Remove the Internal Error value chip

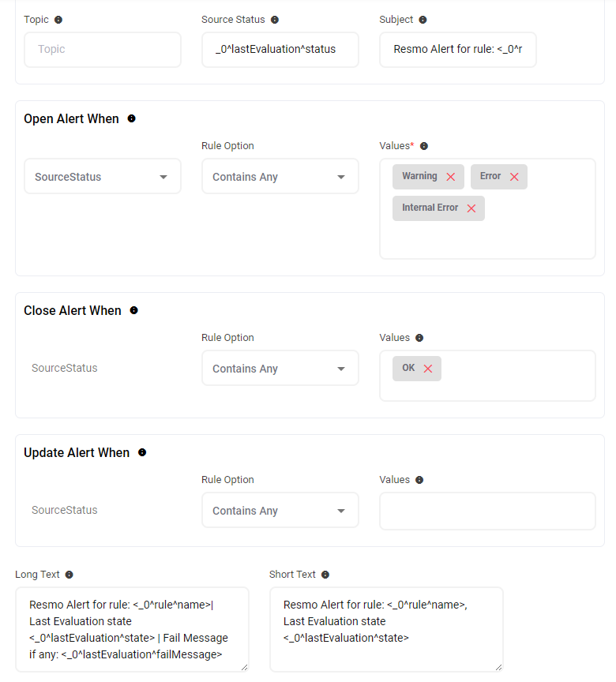click(471, 208)
